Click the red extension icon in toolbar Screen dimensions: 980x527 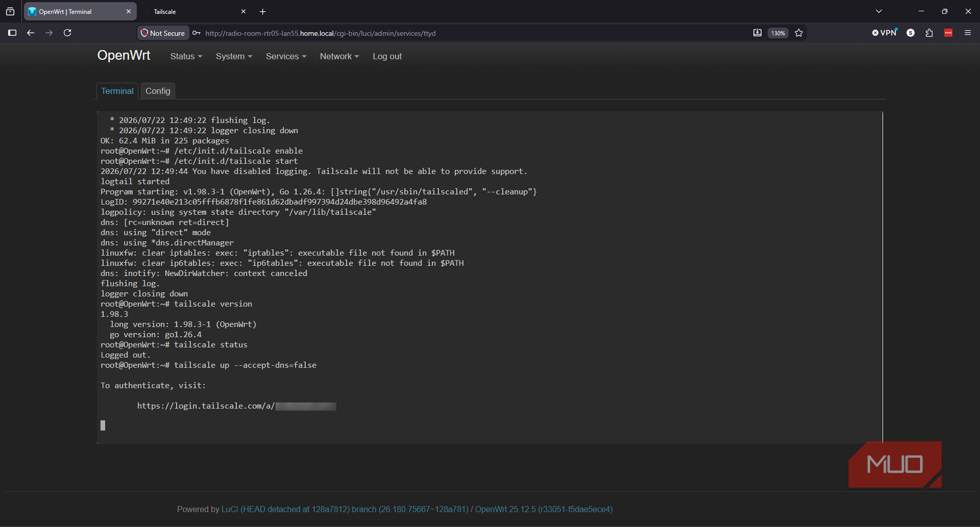pyautogui.click(x=948, y=33)
